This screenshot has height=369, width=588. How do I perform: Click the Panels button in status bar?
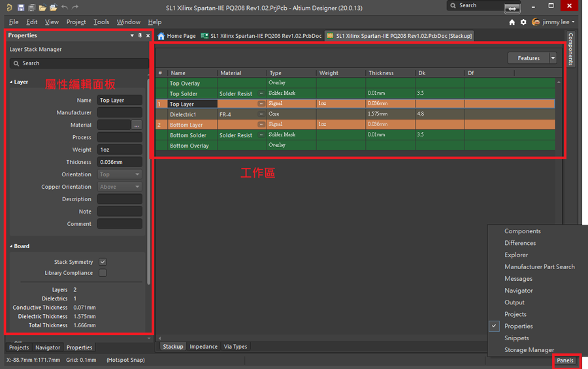[564, 361]
